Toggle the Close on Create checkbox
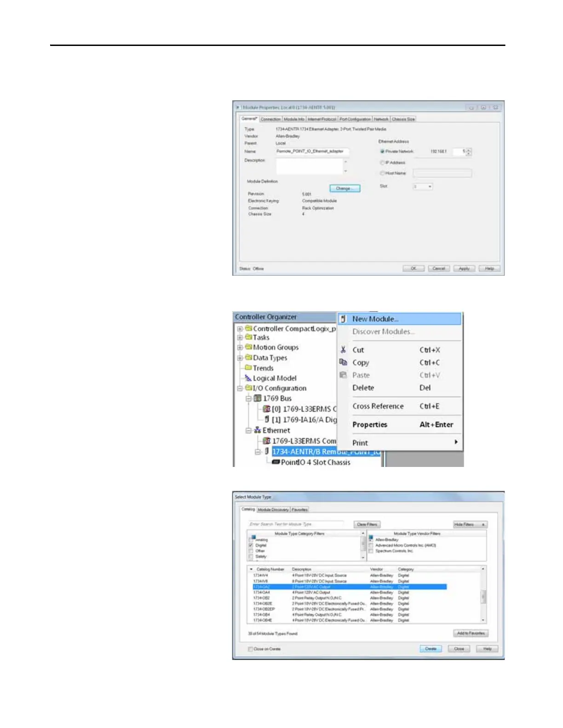The height and width of the screenshot is (728, 563). 250,649
